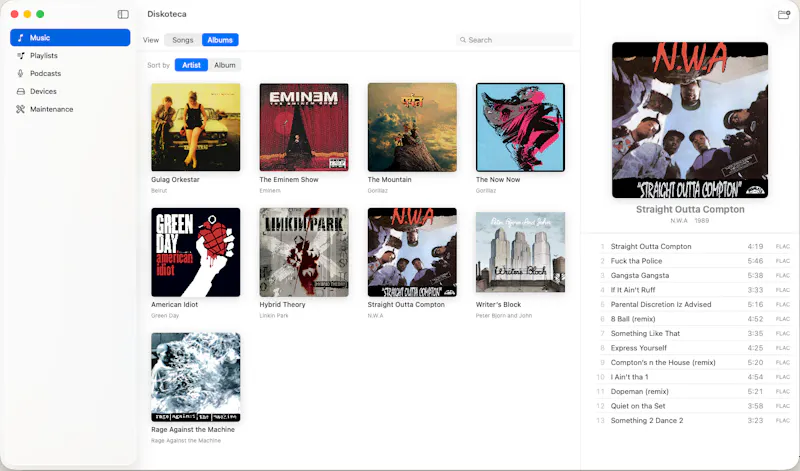800x471 pixels.
Task: Focus the Search field
Action: pos(514,40)
